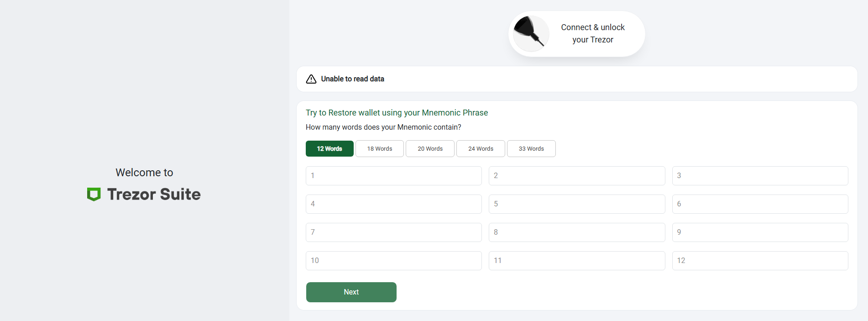Focus mnemonic word field 10
The image size is (868, 321).
coord(394,261)
